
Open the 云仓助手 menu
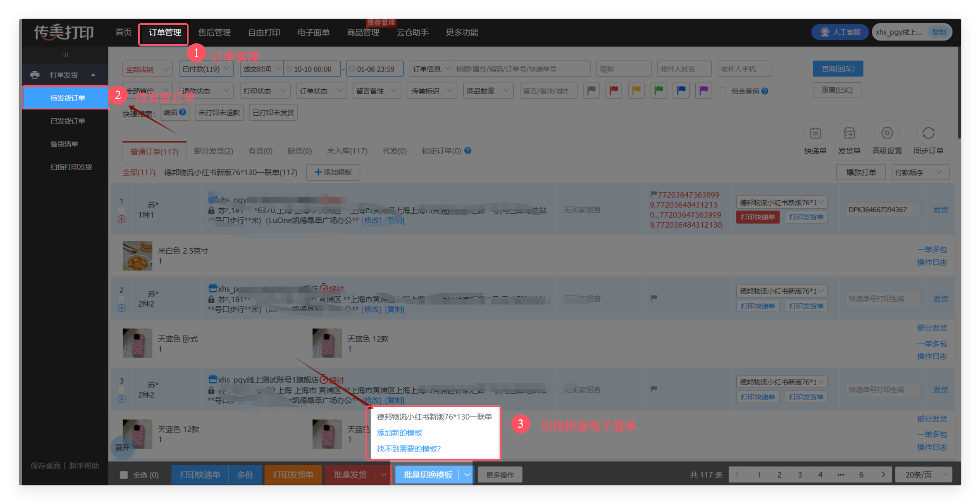412,32
